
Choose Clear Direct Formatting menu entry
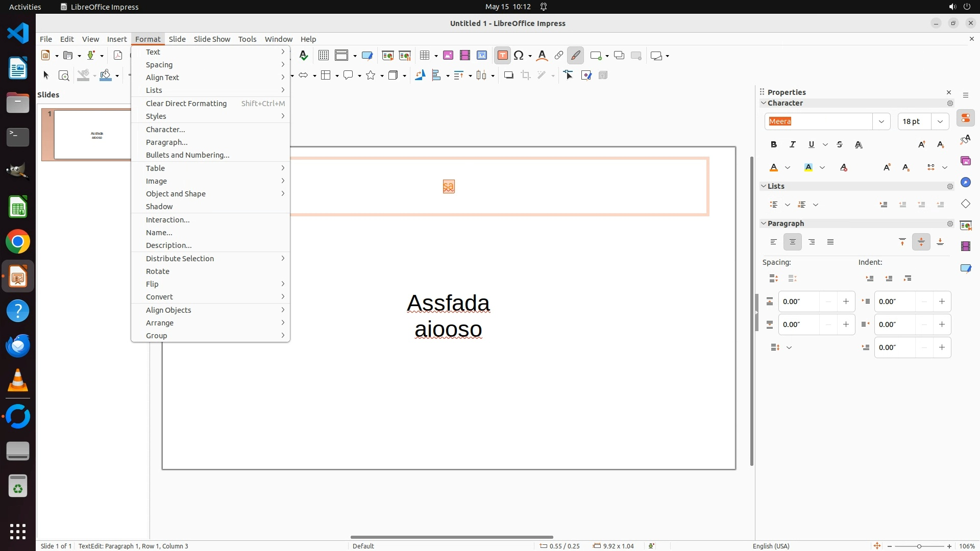(186, 104)
